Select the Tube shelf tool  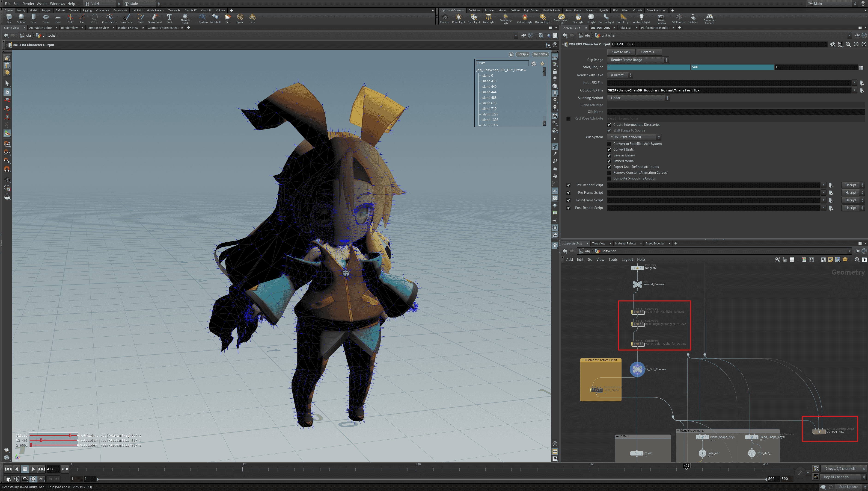point(33,18)
